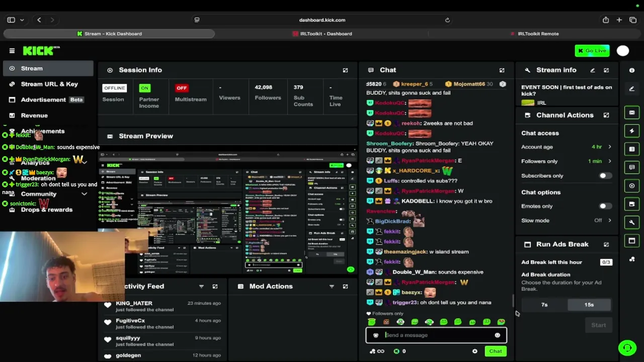Click the Kick logo
Viewport: 644px width, 362px height.
tap(42, 51)
